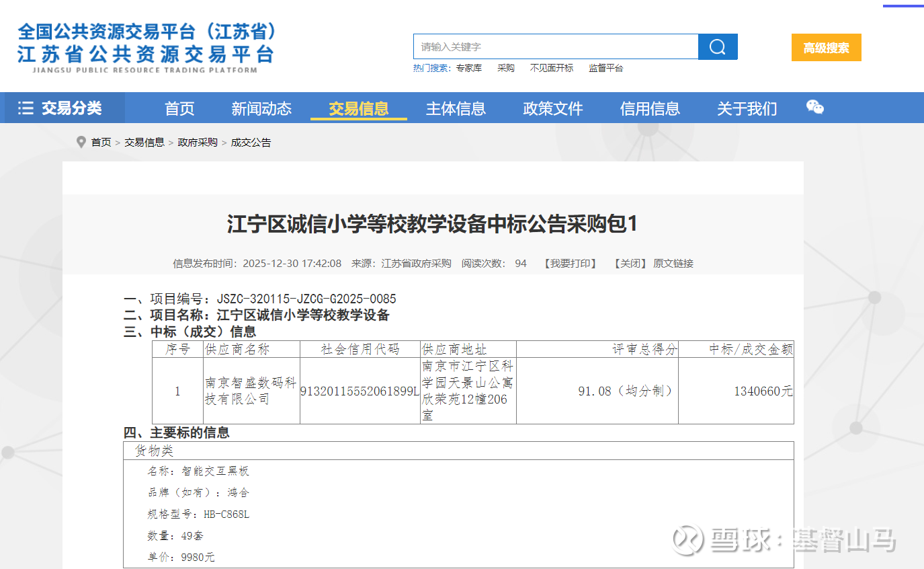Go to 新闻动态 navigation tab

pyautogui.click(x=261, y=108)
